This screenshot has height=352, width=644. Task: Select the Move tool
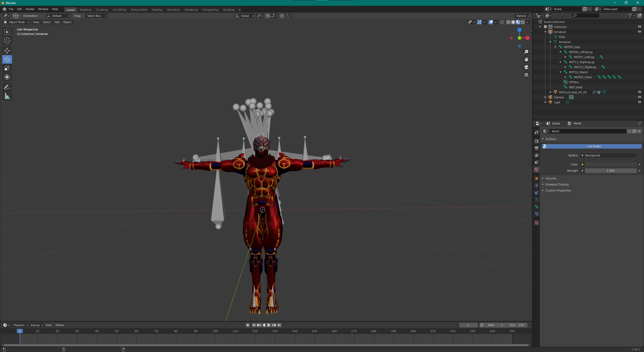click(x=7, y=51)
